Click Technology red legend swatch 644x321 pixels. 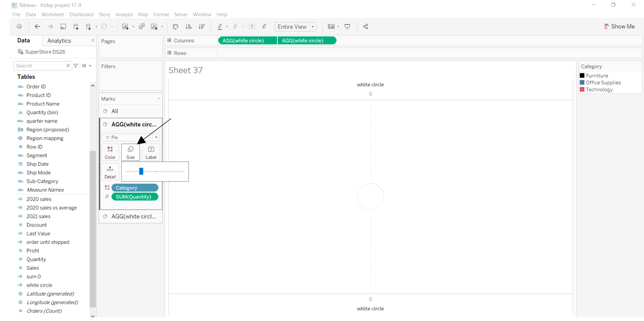582,89
